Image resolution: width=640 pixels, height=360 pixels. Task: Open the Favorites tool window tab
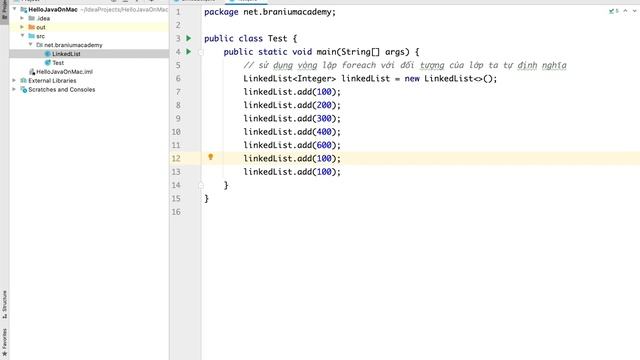pyautogui.click(x=4, y=342)
